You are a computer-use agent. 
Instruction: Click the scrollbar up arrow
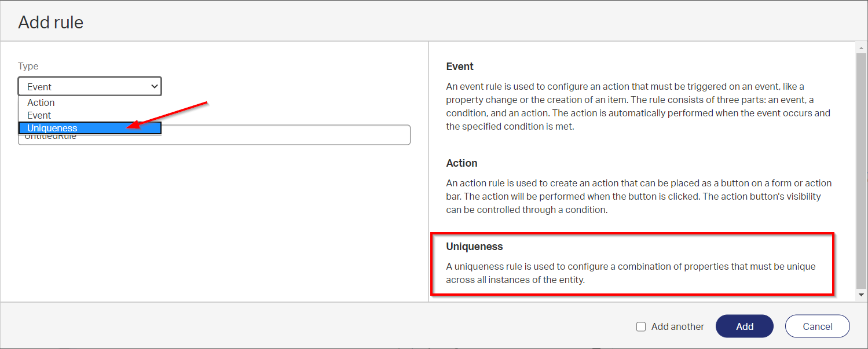point(862,47)
